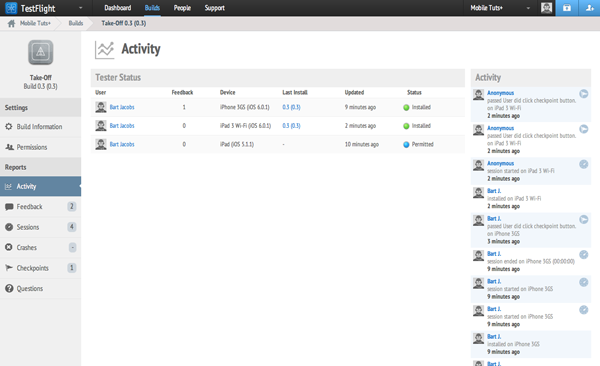
Task: Open Bart J. link for installed on iPhone 3GS
Action: [494, 337]
